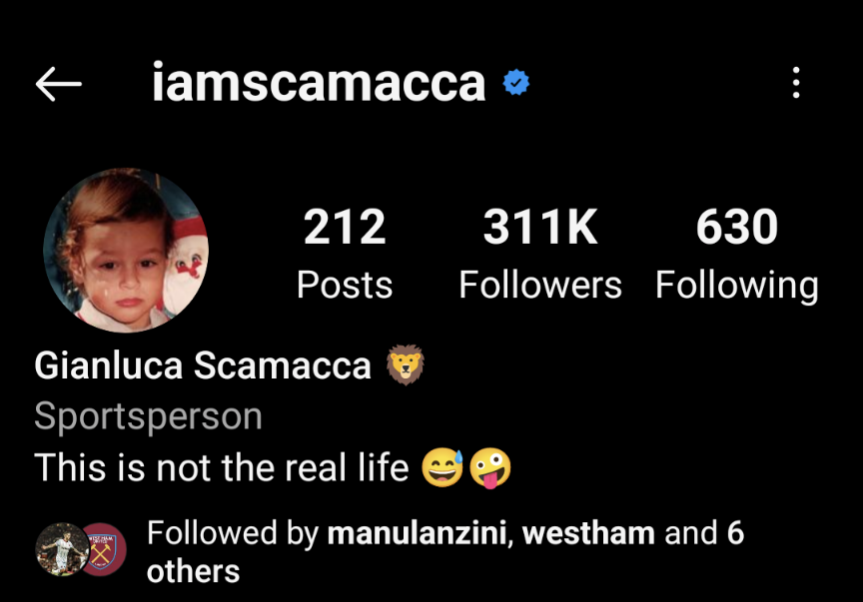Tap the blue verified badge
The height and width of the screenshot is (602, 863).
516,83
